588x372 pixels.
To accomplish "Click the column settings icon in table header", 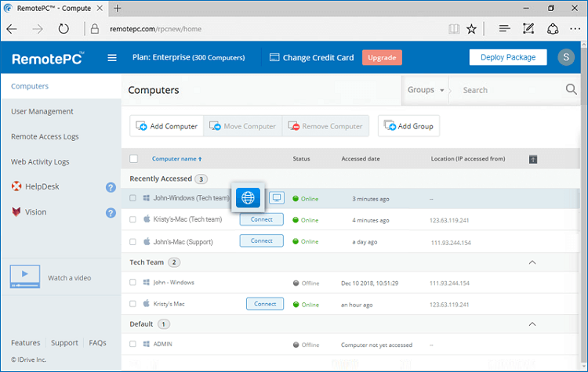I will point(533,159).
